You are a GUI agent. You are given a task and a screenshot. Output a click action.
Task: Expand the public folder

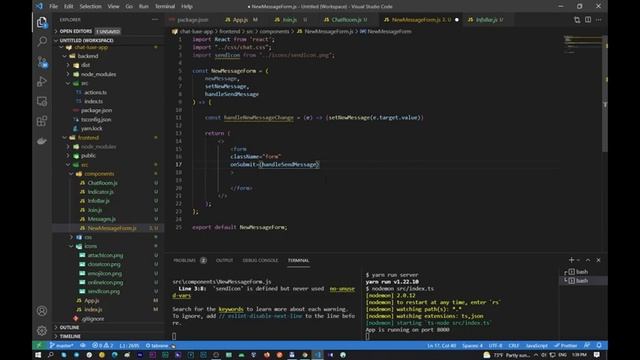point(88,156)
